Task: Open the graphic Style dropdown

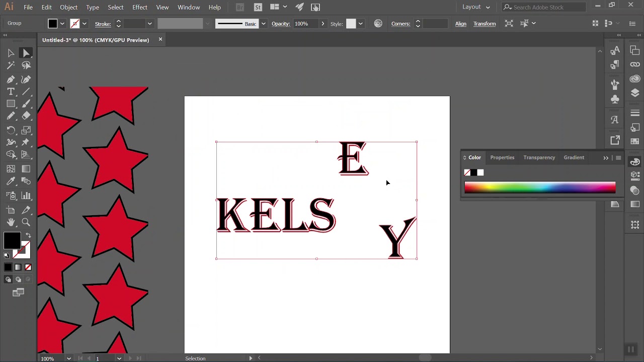Action: pos(360,24)
